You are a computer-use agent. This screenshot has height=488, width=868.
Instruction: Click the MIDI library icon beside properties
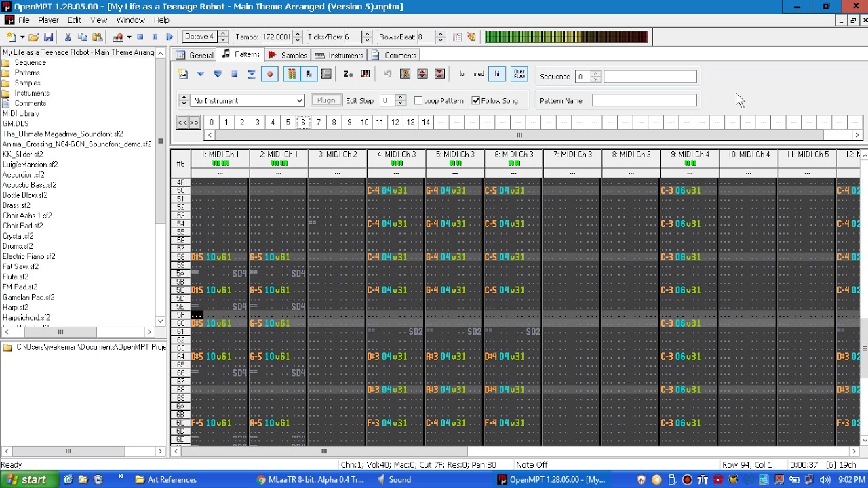click(472, 37)
